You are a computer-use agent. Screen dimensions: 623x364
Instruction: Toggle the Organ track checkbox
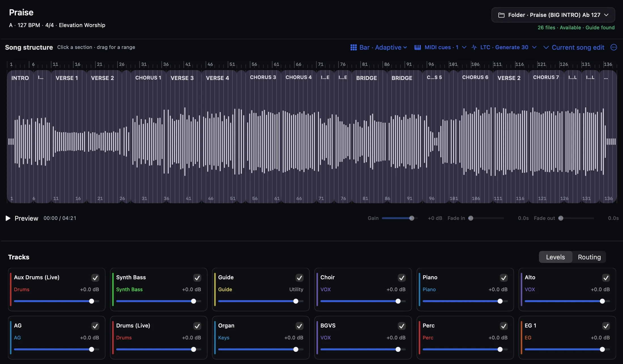pos(299,326)
